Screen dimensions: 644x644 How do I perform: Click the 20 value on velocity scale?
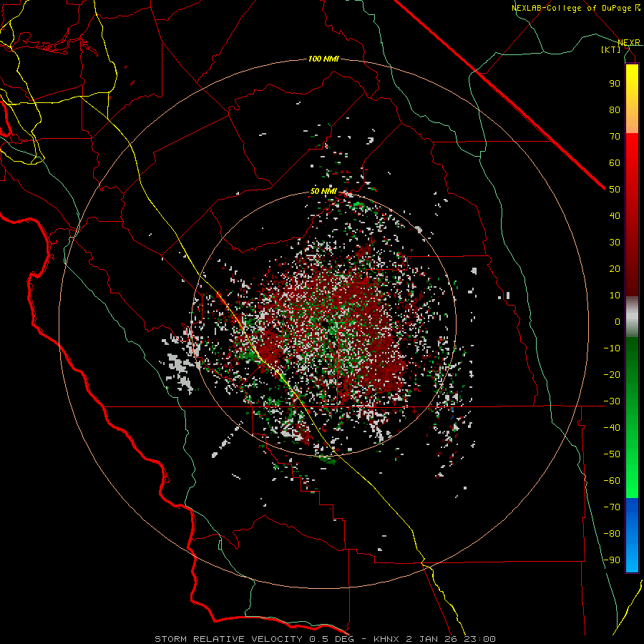coord(615,269)
